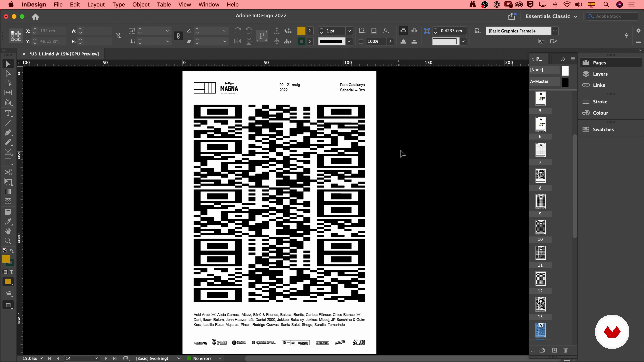
Task: Pick the Note tool
Action: coord(8,212)
